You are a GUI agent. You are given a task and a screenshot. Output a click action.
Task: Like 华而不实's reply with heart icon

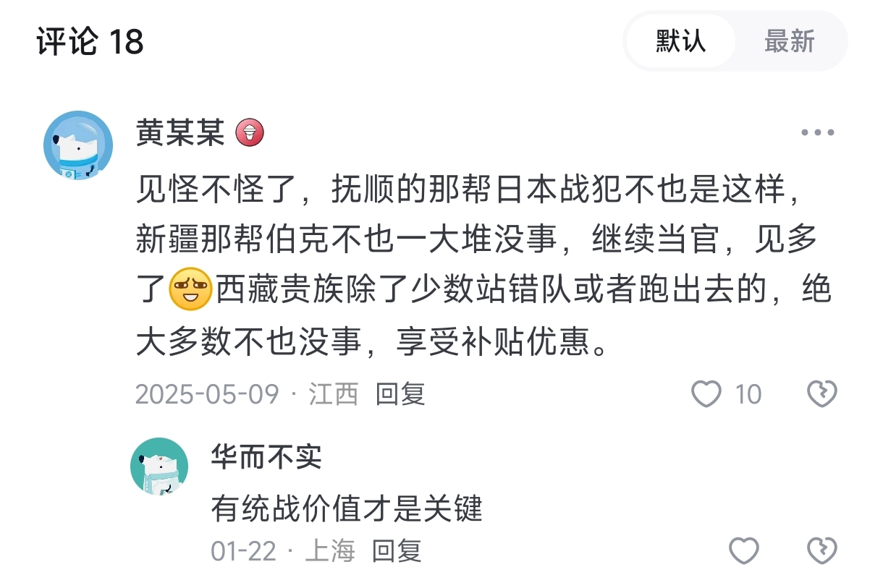pyautogui.click(x=743, y=551)
